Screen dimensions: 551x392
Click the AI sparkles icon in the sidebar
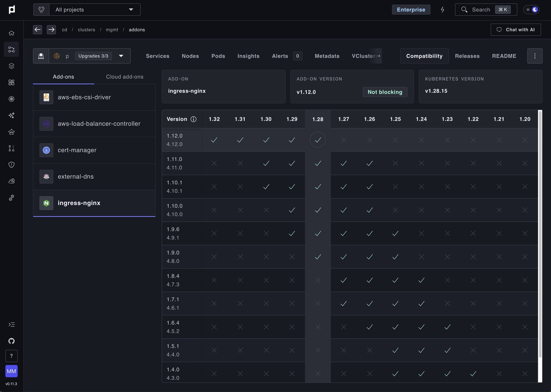pyautogui.click(x=11, y=116)
